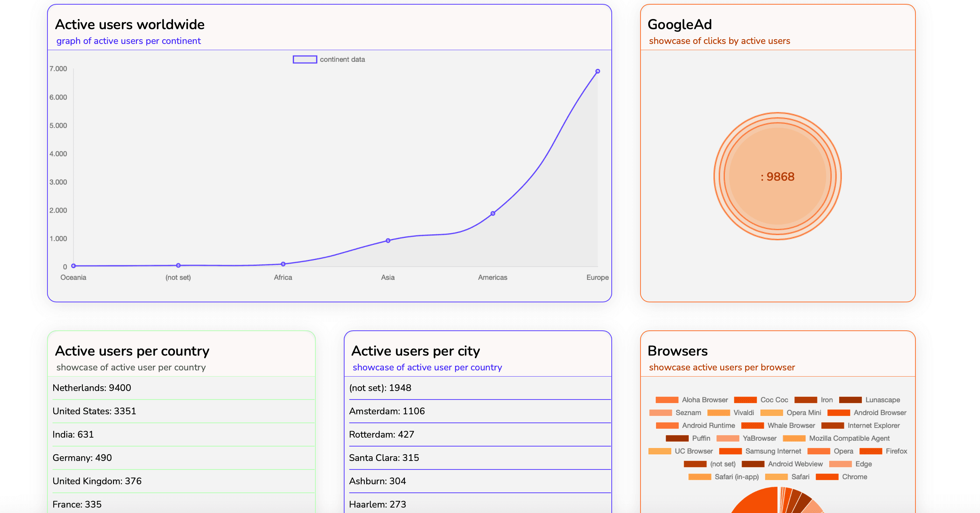
Task: Click the 'Active users per country' heading
Action: tap(132, 351)
